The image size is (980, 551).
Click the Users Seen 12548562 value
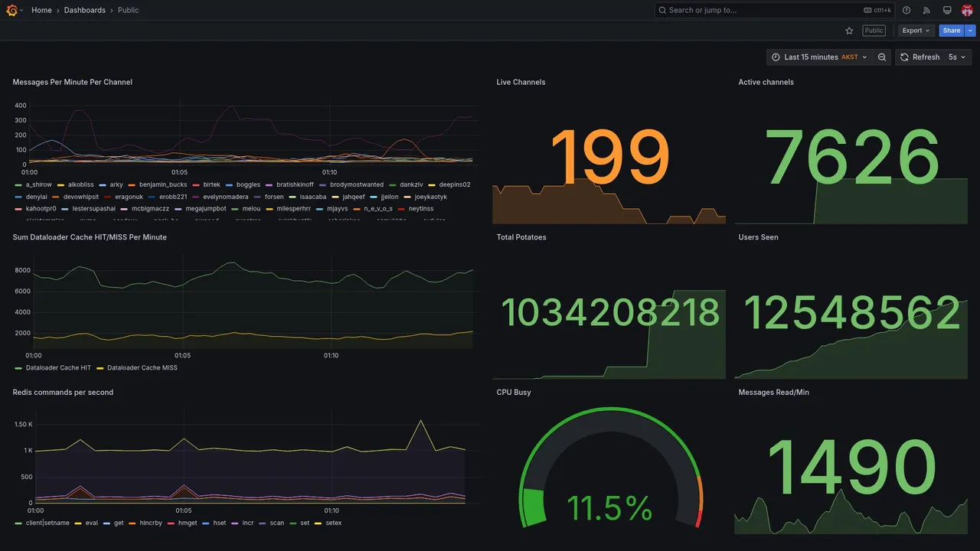(x=851, y=312)
